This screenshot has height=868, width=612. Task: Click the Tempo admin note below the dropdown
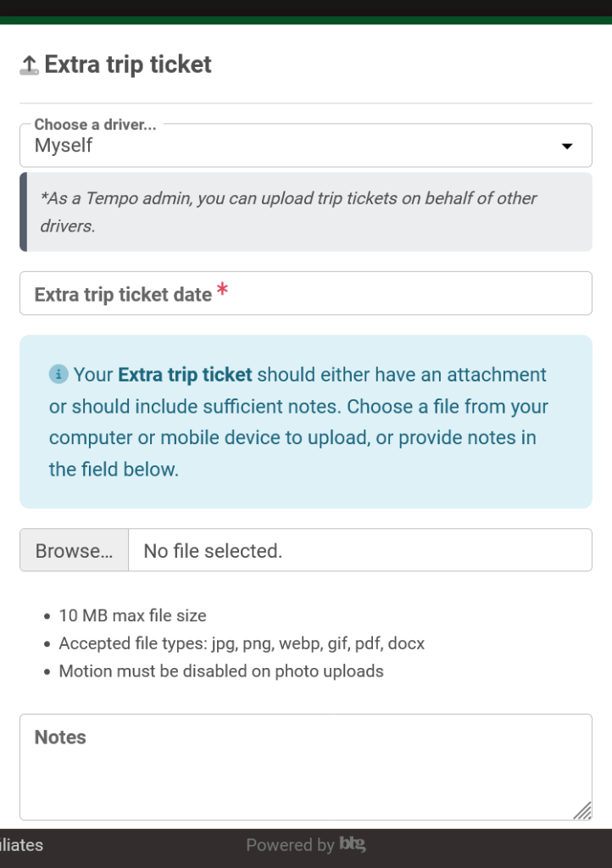tap(288, 212)
